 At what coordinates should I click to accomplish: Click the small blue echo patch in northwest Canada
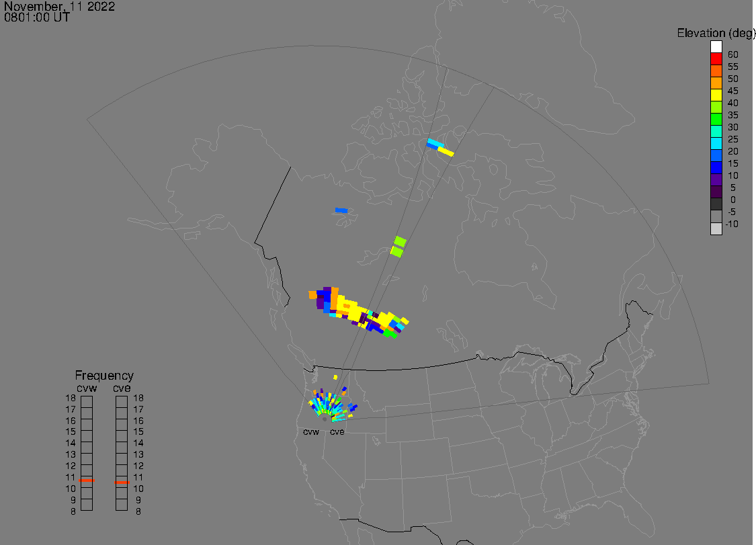click(341, 210)
